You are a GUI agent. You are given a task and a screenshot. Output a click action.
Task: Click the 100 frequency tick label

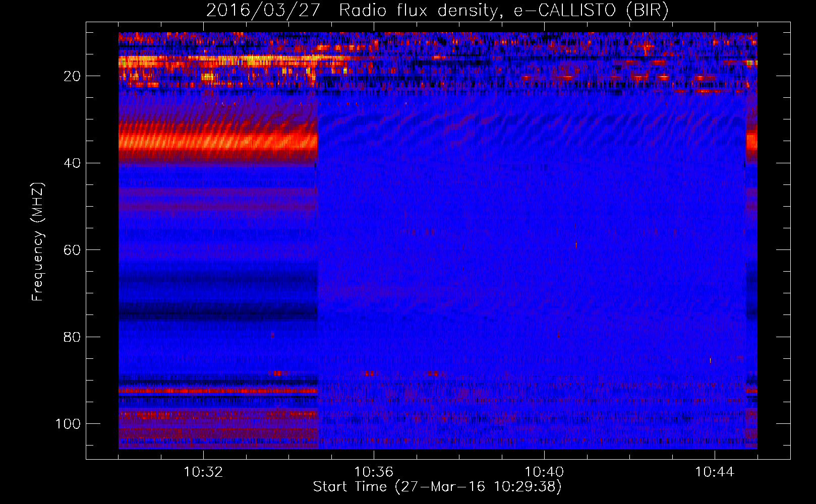pos(68,424)
